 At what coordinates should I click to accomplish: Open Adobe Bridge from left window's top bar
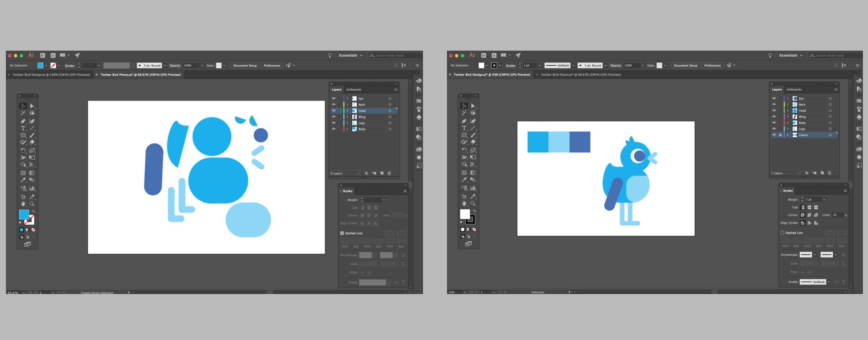[x=43, y=55]
